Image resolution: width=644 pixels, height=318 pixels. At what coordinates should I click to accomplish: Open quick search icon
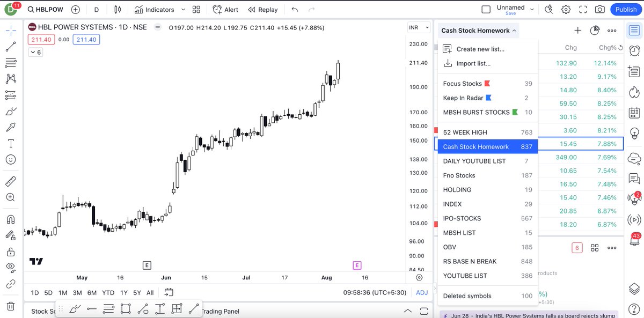(x=548, y=10)
